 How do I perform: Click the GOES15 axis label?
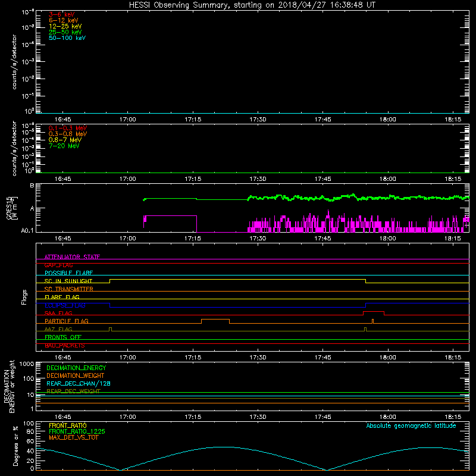point(9,208)
